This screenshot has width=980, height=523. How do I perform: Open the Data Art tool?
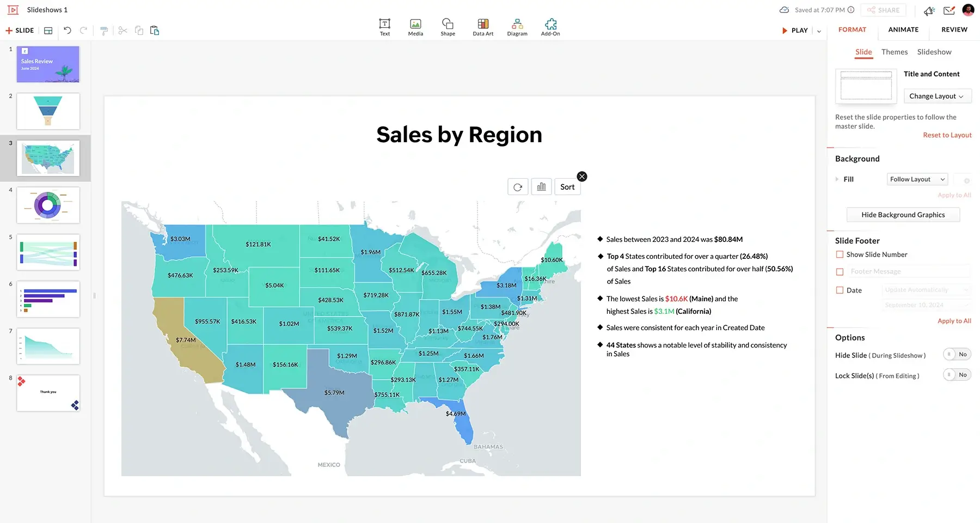click(482, 27)
